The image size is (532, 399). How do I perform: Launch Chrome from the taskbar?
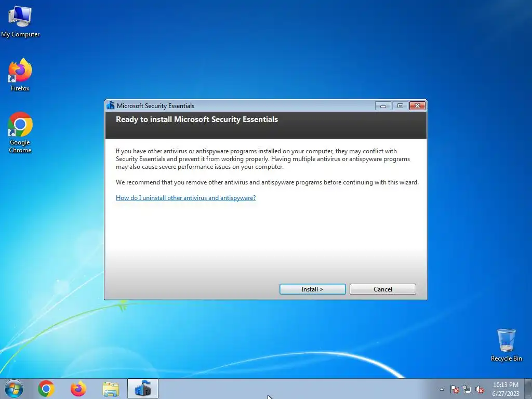click(46, 389)
